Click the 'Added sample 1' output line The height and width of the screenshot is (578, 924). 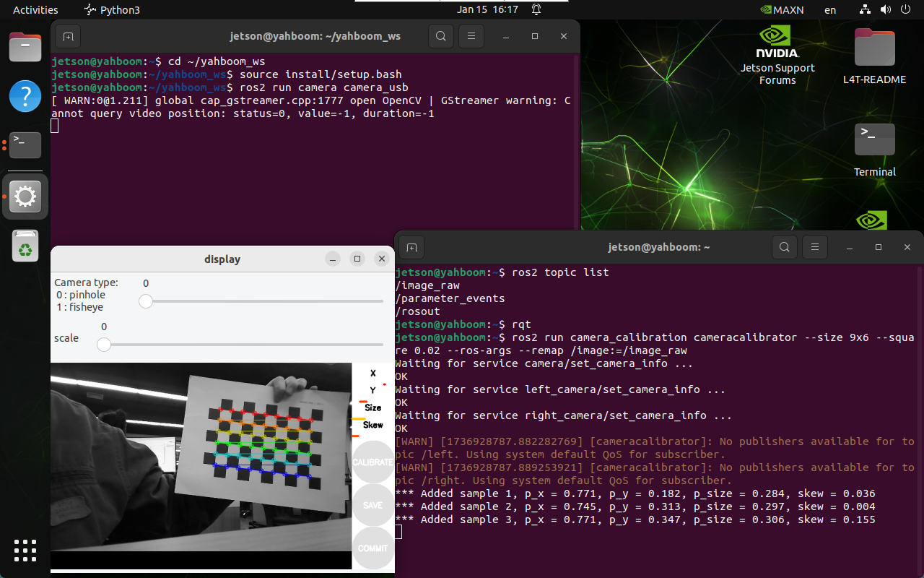coord(635,493)
